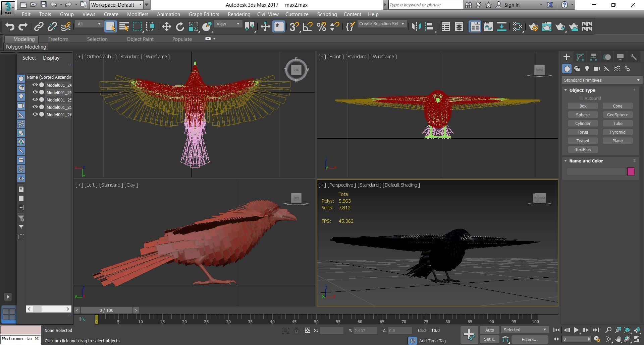644x345 pixels.
Task: Create a GeoSphere primitive
Action: [x=618, y=115]
